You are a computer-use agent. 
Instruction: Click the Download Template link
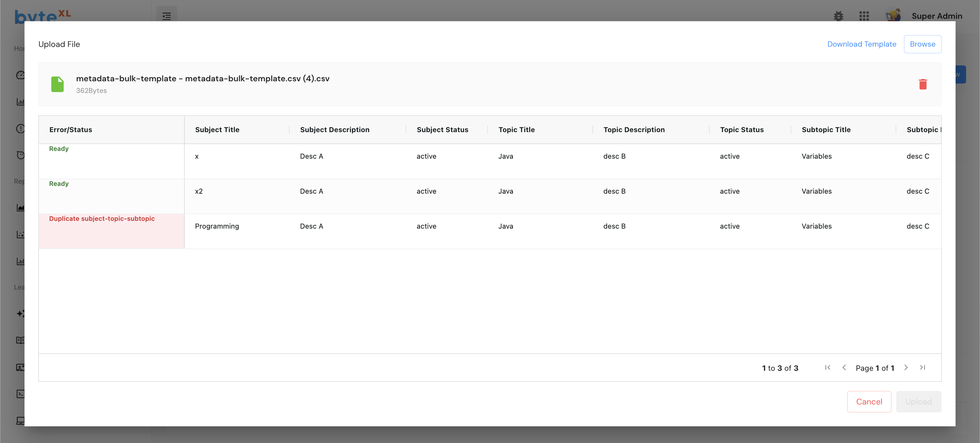point(861,44)
